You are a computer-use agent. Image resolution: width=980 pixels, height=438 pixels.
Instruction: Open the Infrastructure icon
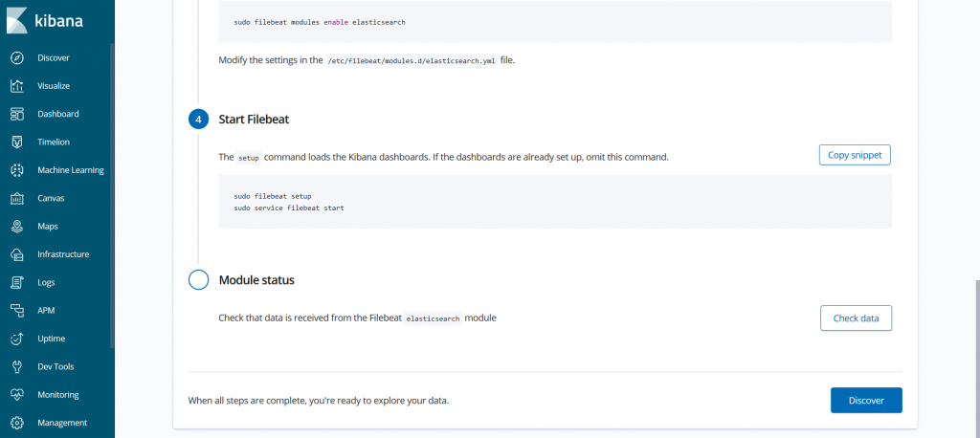pos(17,254)
